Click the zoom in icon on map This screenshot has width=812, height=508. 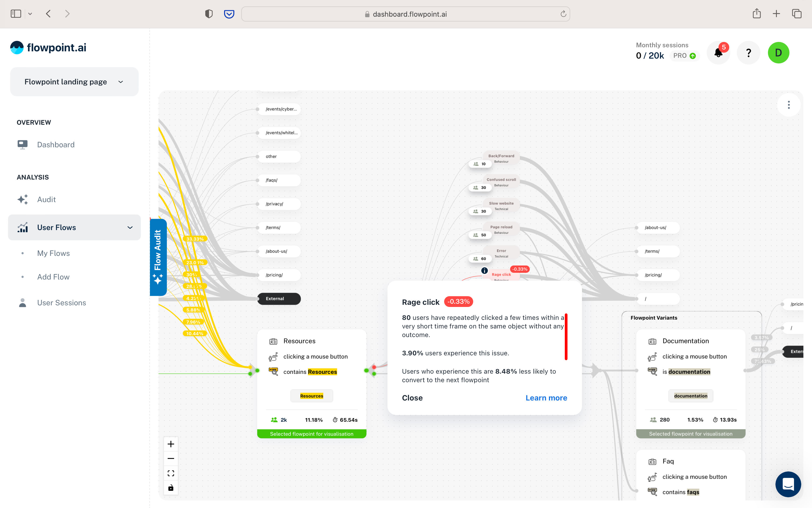click(x=171, y=443)
